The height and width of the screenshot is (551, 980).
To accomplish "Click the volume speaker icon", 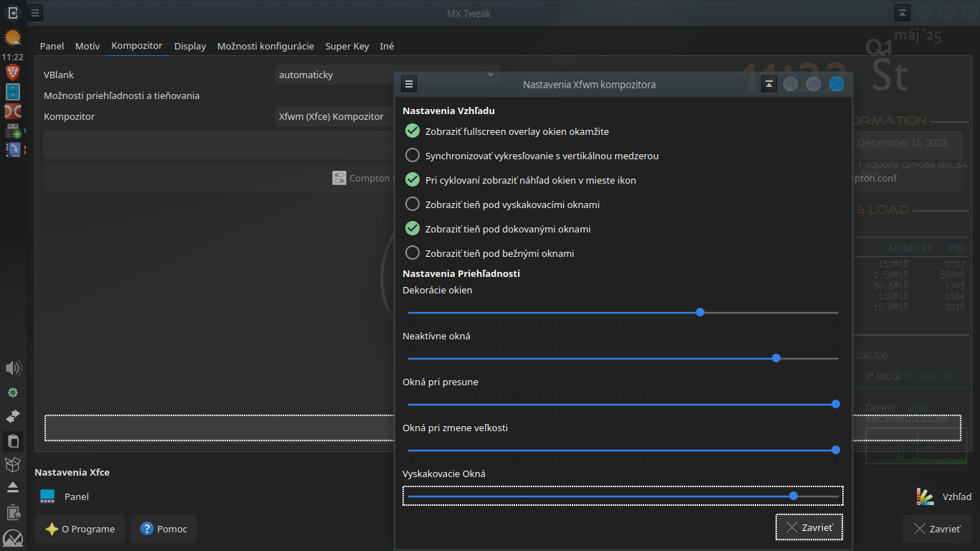I will click(13, 369).
